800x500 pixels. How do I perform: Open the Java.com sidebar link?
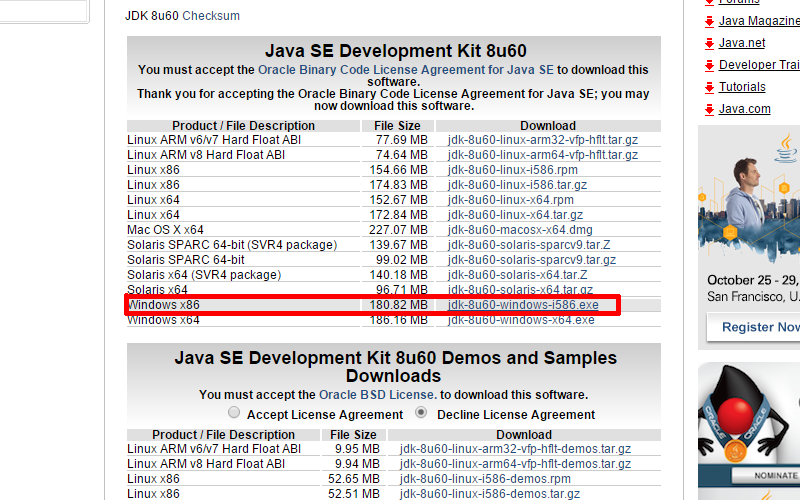[x=744, y=109]
